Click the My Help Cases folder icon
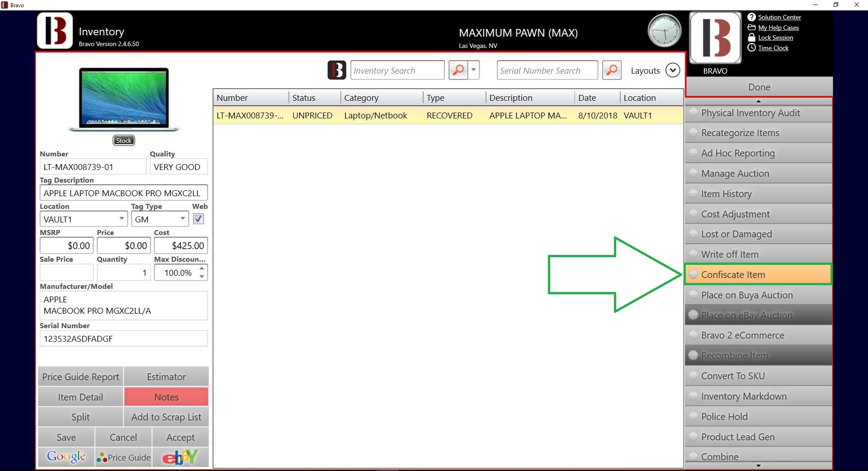The width and height of the screenshot is (868, 471). point(751,28)
